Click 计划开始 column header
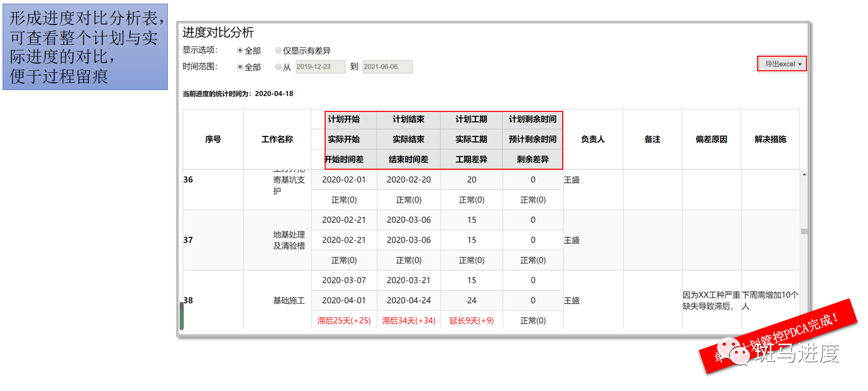Image resolution: width=868 pixels, height=391 pixels. [x=344, y=119]
